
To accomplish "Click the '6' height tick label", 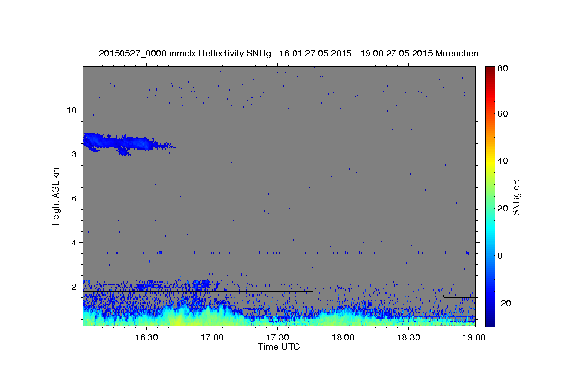I will click(75, 198).
